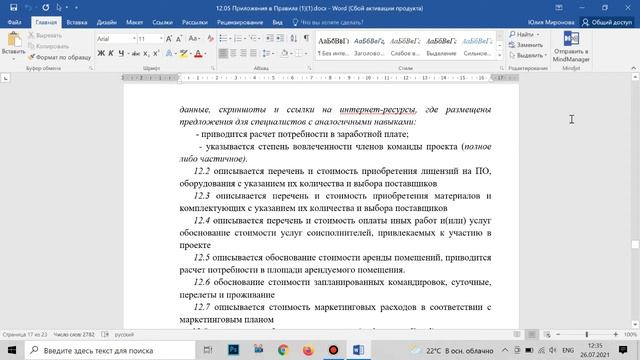The height and width of the screenshot is (360, 640).
Task: Save the document via the Quick Access icon
Action: (13, 7)
